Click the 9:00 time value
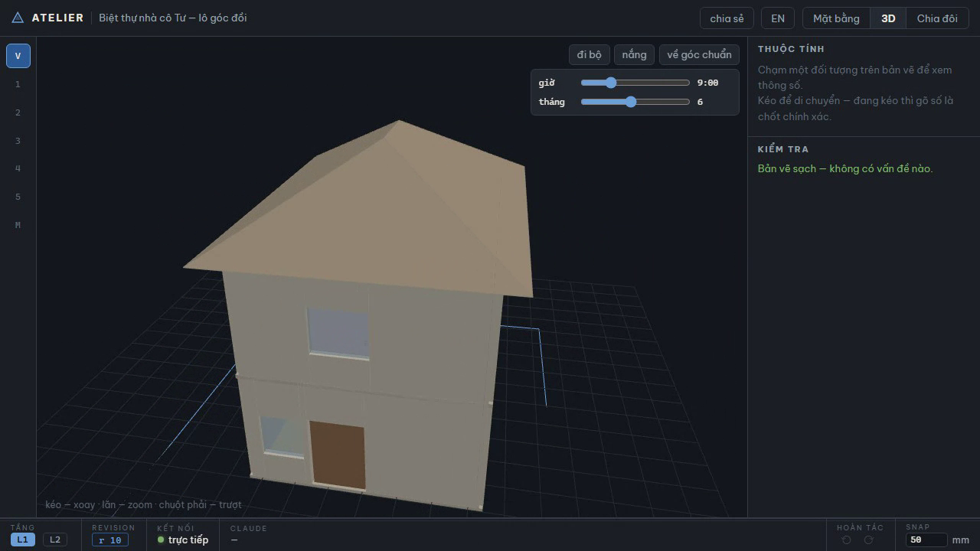This screenshot has width=980, height=551. click(x=707, y=83)
